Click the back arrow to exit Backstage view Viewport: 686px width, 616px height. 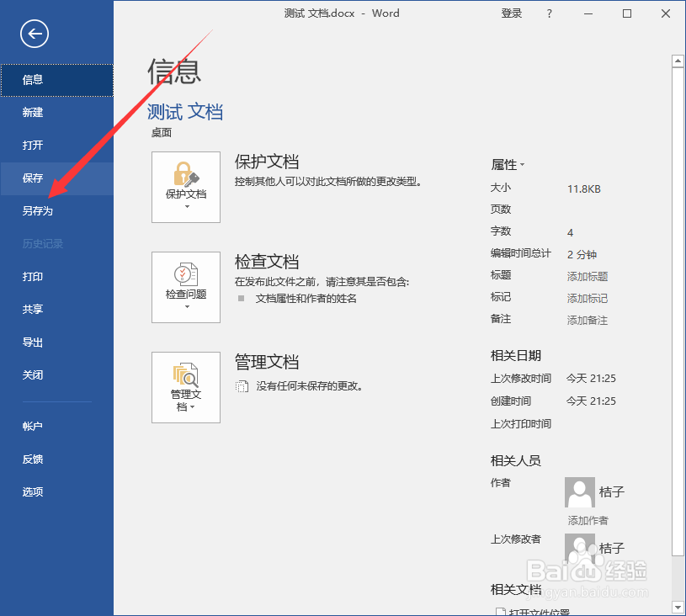pyautogui.click(x=33, y=34)
